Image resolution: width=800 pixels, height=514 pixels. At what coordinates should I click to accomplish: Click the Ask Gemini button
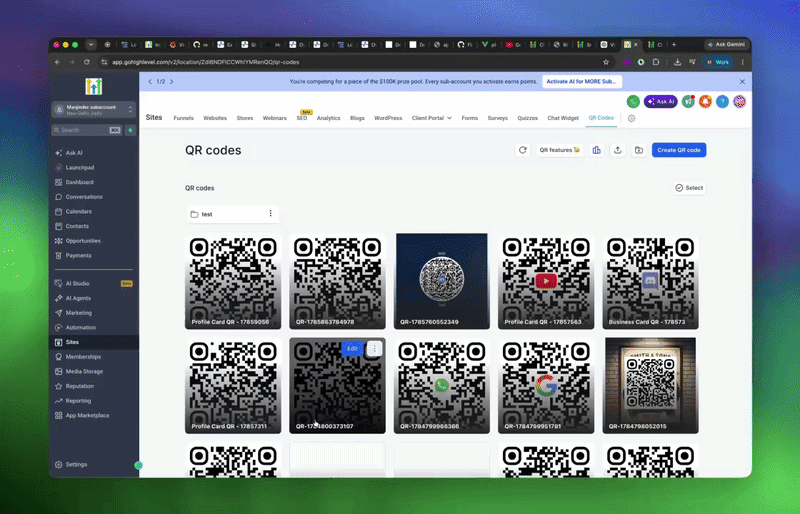tap(727, 45)
